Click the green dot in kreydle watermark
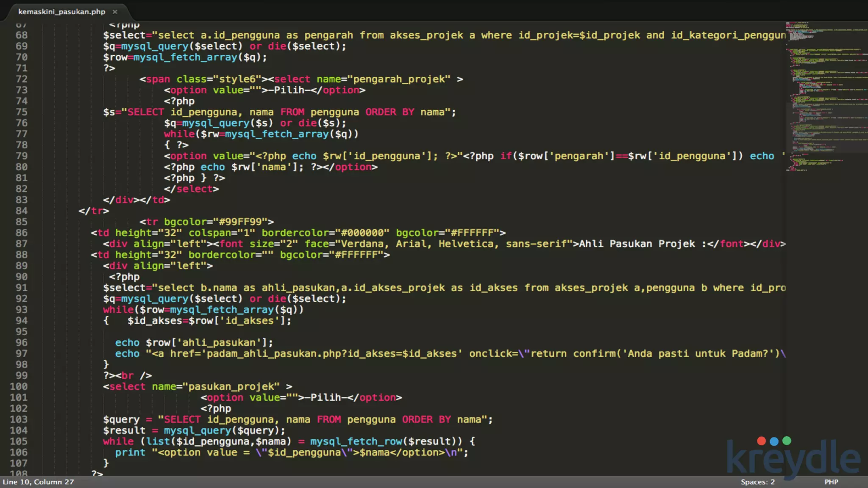The image size is (868, 488). point(787,441)
